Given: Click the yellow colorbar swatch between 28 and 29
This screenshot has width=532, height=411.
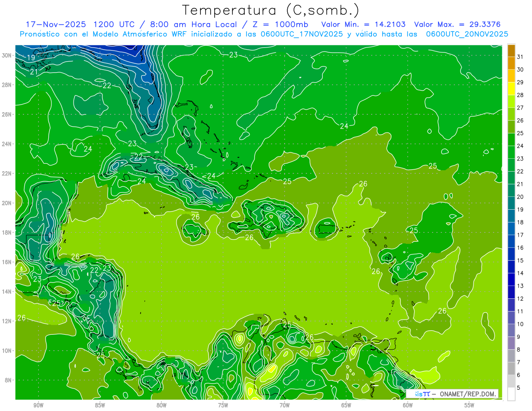Looking at the screenshot, I should click(x=511, y=89).
